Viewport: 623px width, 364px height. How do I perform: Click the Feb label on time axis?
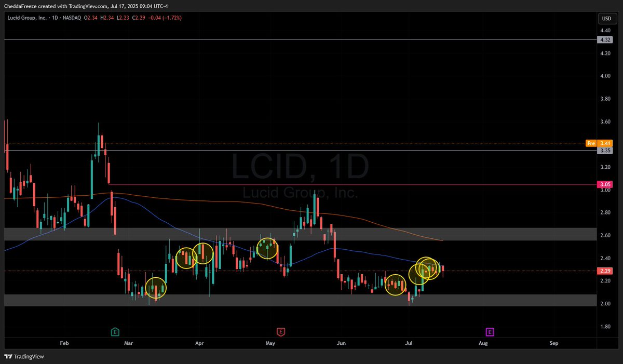pyautogui.click(x=64, y=343)
